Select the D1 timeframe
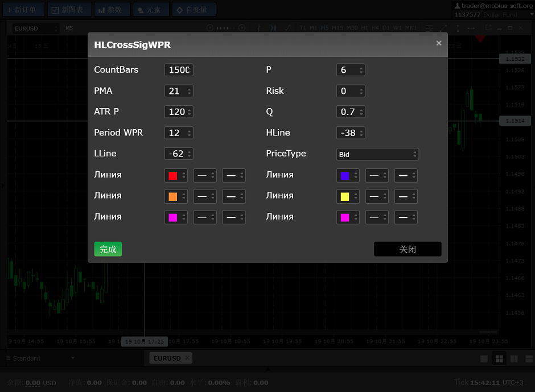535x392 pixels. (x=386, y=28)
